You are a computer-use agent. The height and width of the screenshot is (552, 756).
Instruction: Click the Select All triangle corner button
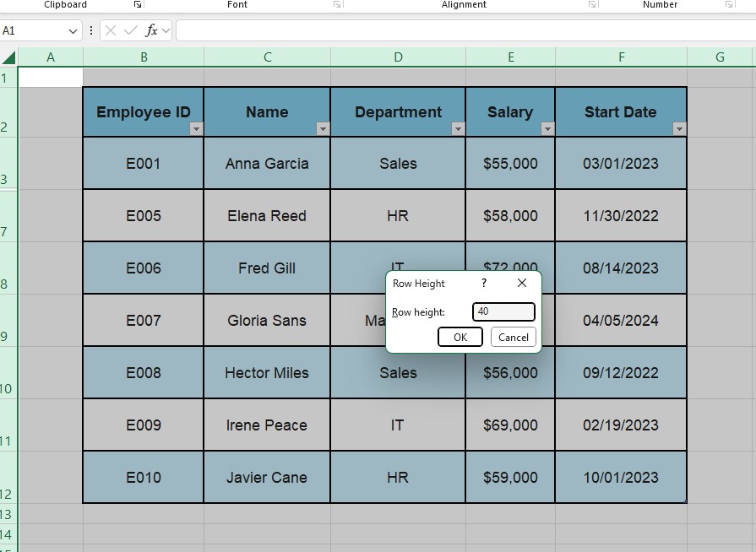[8, 57]
